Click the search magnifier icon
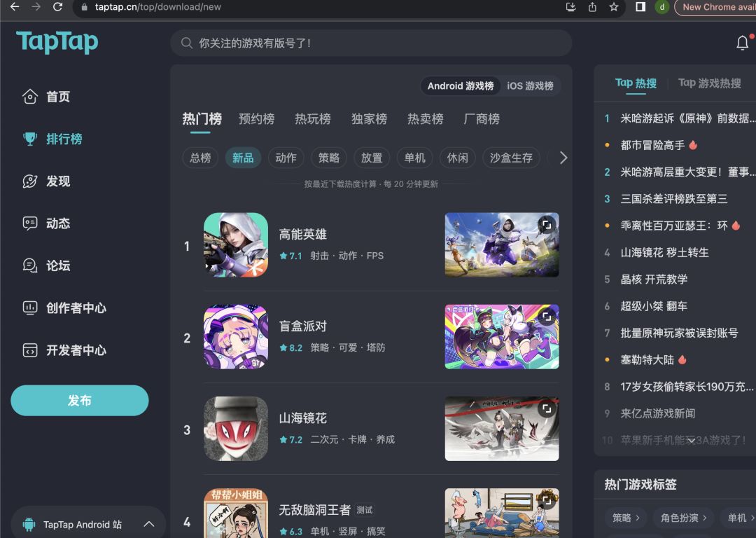 (x=187, y=43)
